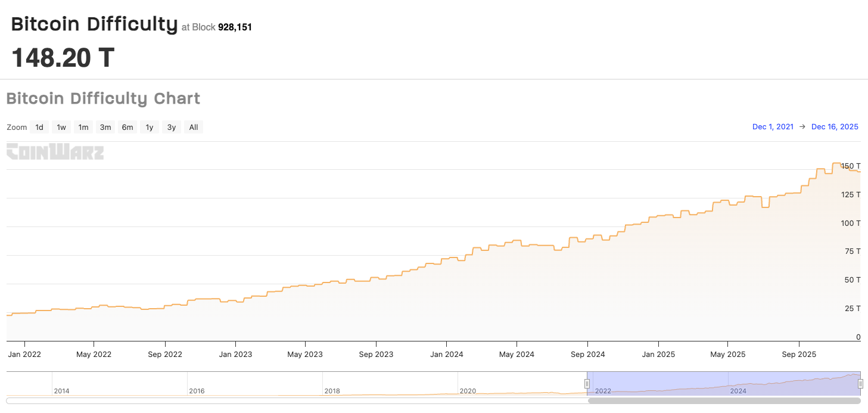This screenshot has width=868, height=413.
Task: Click the empty scrollbar track left of thumb
Action: pyautogui.click(x=298, y=400)
